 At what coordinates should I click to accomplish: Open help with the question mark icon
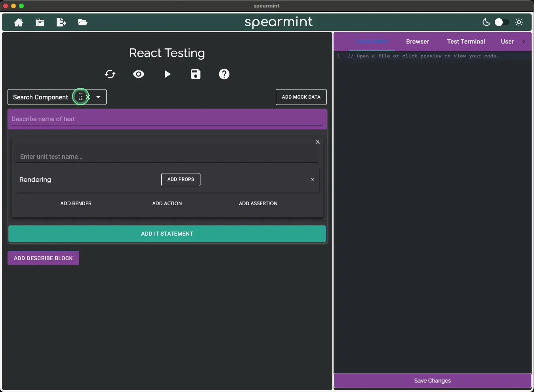[224, 74]
